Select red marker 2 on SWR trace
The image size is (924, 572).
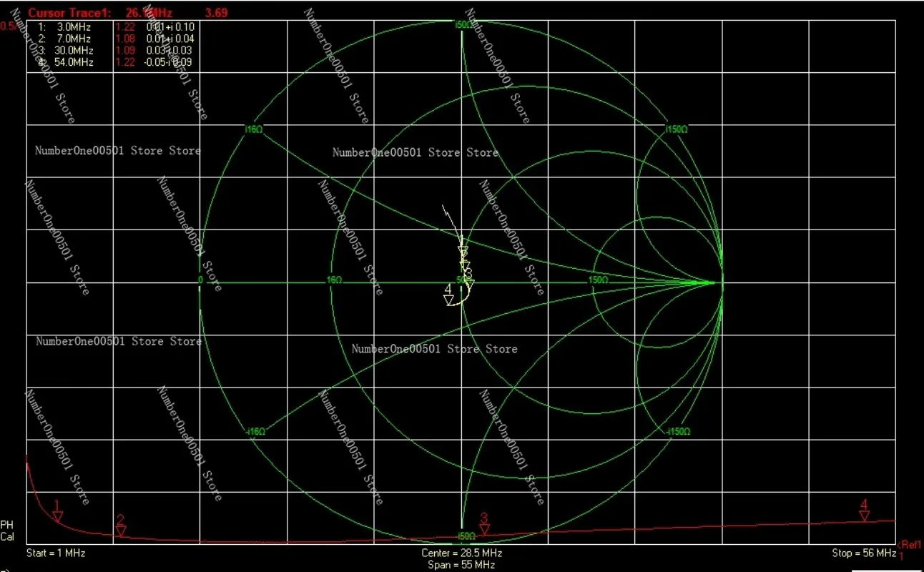(x=121, y=526)
